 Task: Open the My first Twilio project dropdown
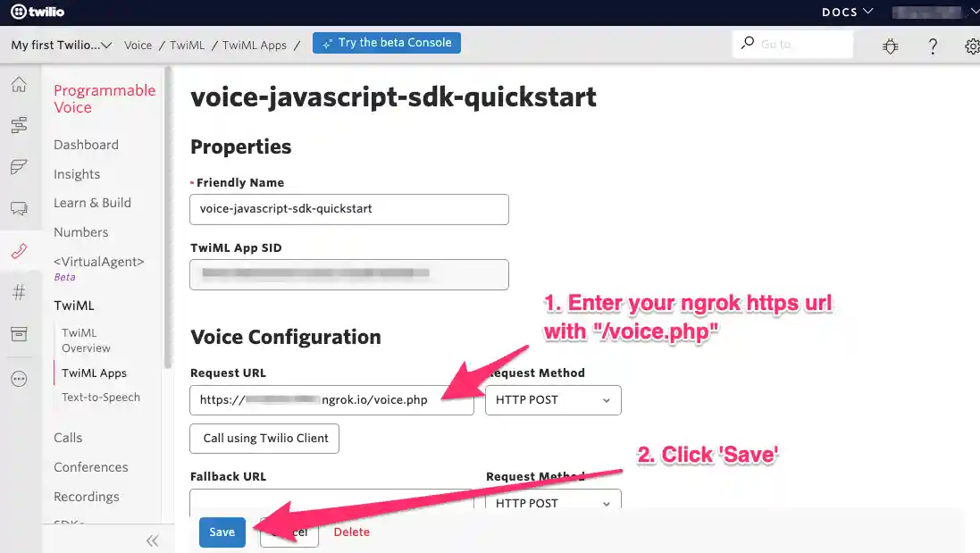tap(62, 45)
